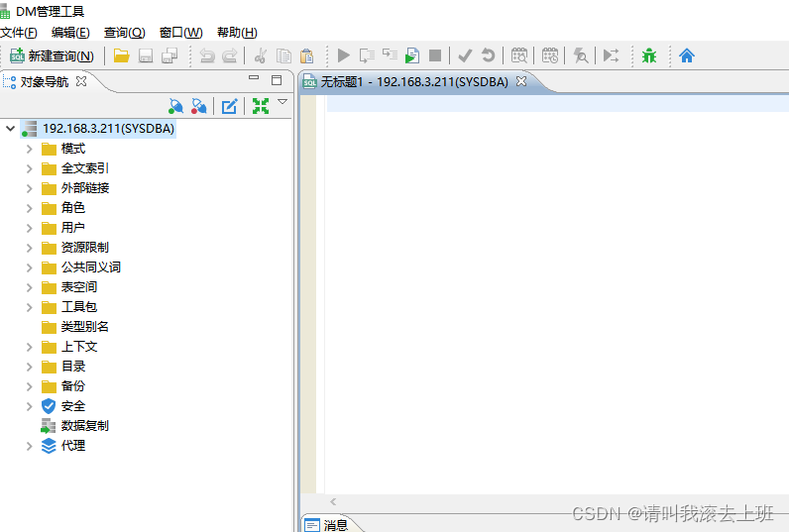This screenshot has width=789, height=532.
Task: Click the scissors cut icon
Action: [x=260, y=55]
